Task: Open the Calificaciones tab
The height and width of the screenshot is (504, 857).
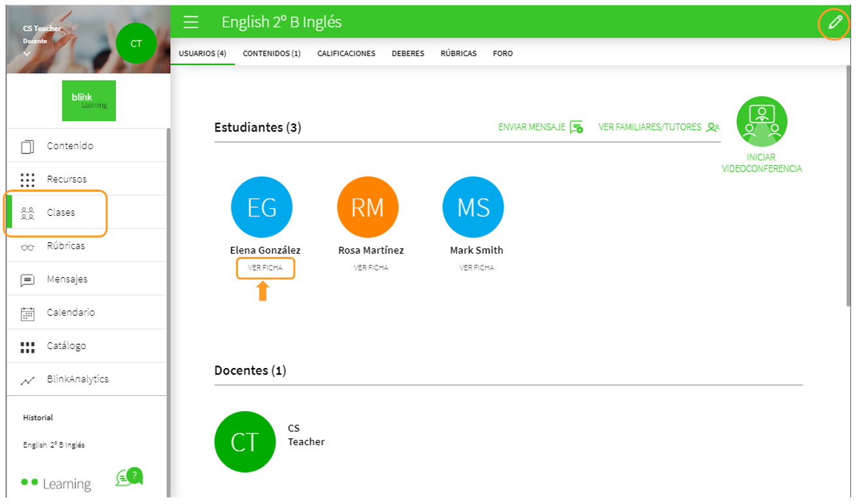Action: 346,54
